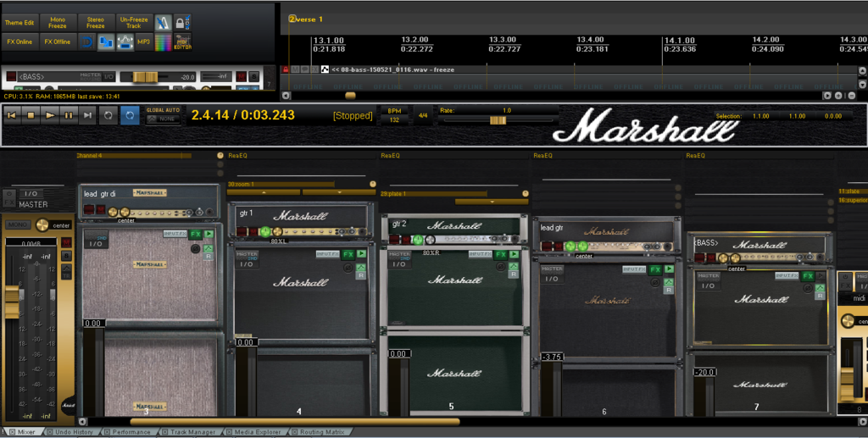Click the playback Rate slider handle
The height and width of the screenshot is (438, 868).
[x=498, y=120]
